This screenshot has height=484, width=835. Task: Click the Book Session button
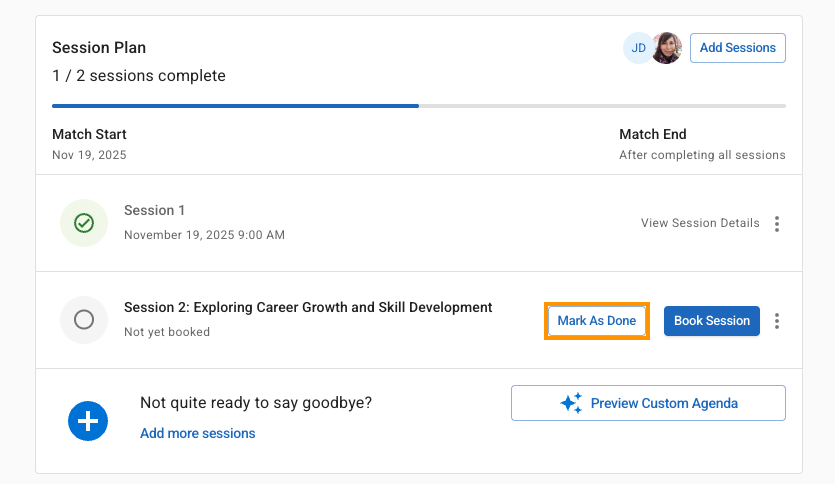[712, 321]
